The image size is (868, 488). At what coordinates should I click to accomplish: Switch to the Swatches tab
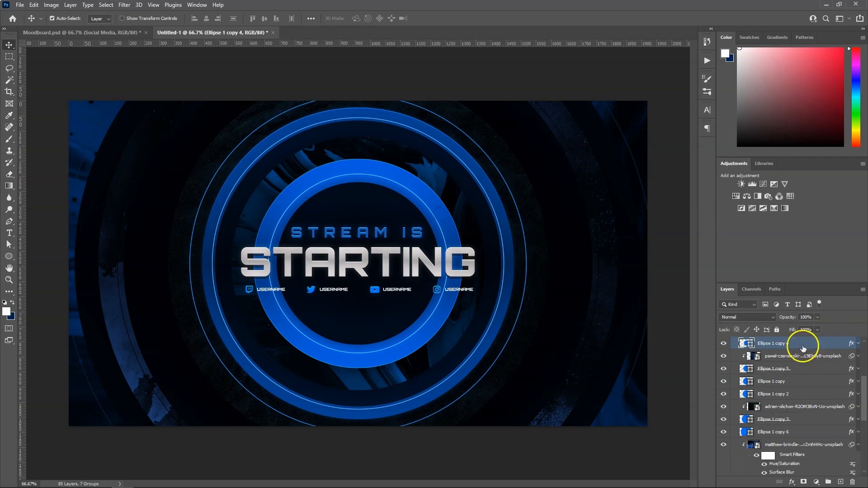pos(749,38)
